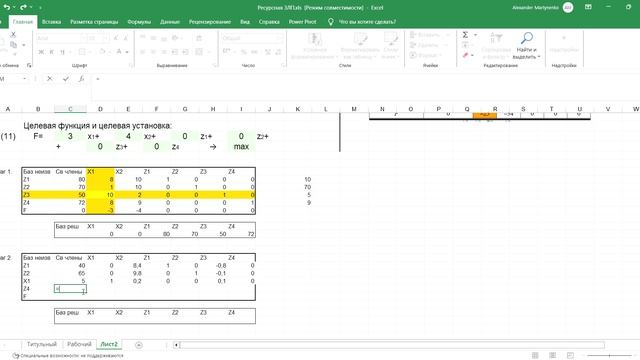This screenshot has height=360, width=640.
Task: Open the Power Pivot tab
Action: [x=302, y=22]
